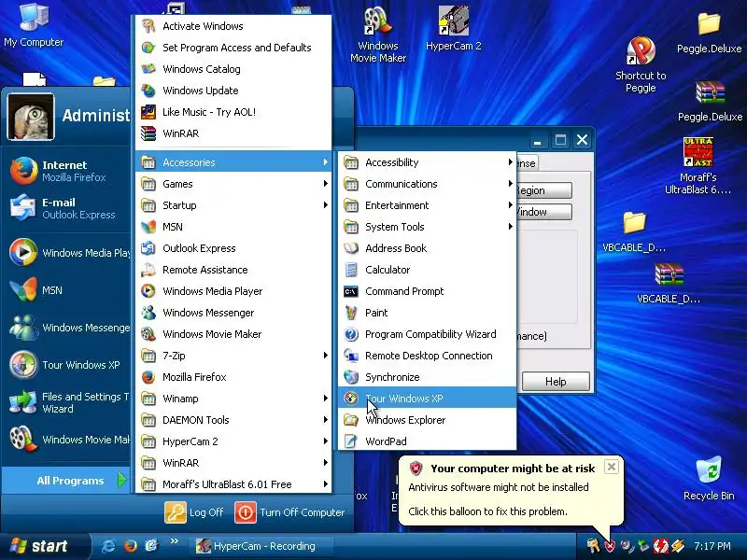
Task: Click the Help button in HyperCam window
Action: coord(556,382)
